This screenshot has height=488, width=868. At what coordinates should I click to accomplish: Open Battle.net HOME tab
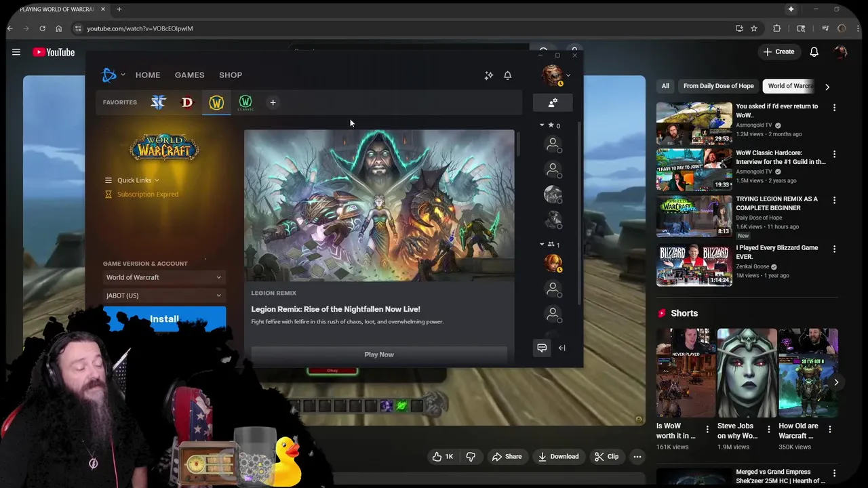pos(148,75)
